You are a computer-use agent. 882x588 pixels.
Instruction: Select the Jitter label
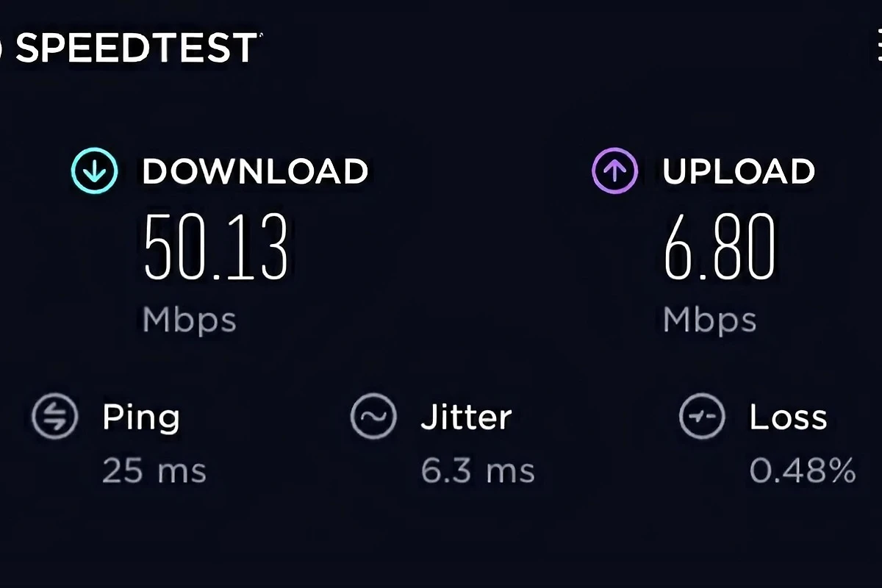[466, 417]
